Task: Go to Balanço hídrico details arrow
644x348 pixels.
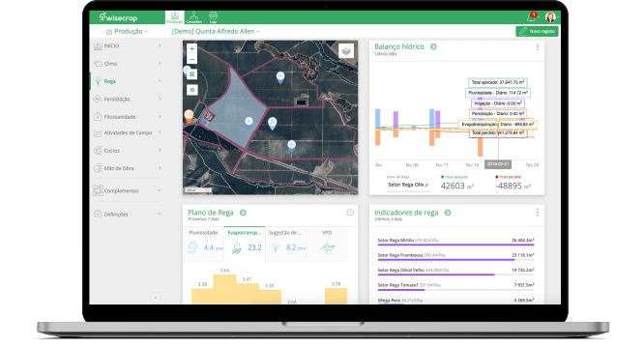Action: coord(433,46)
